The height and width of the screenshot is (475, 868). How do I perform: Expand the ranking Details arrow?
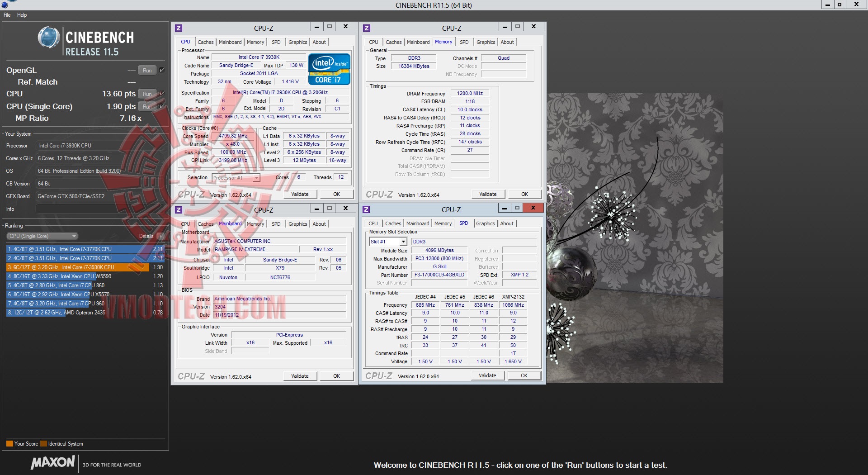tap(160, 236)
